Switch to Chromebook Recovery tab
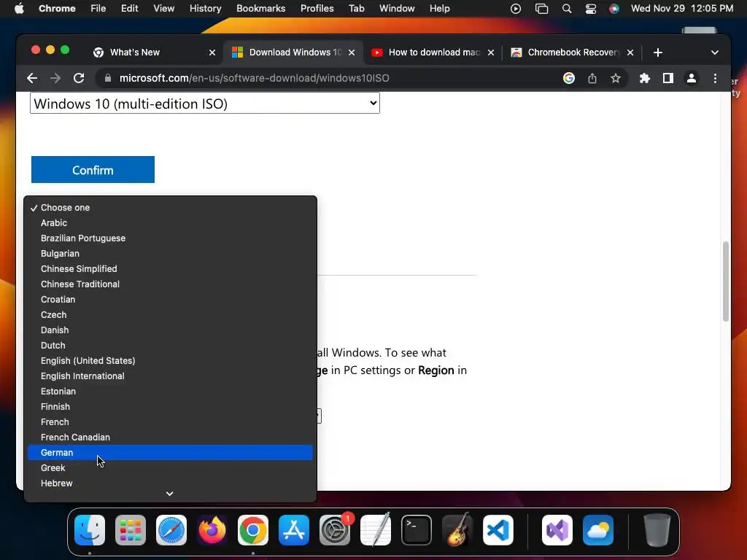 tap(565, 52)
